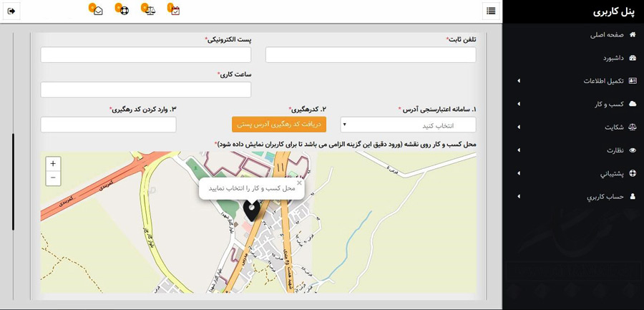Click the map zoom out minus button
The height and width of the screenshot is (310, 644).
click(53, 178)
